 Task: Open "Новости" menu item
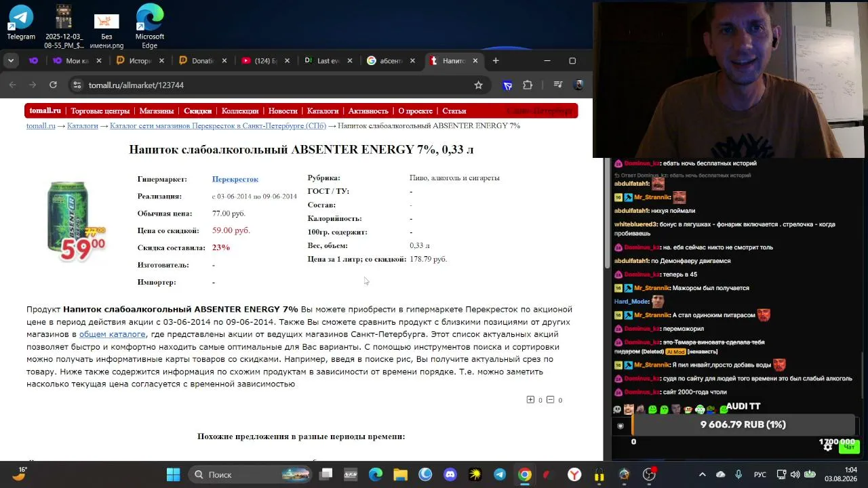click(283, 110)
